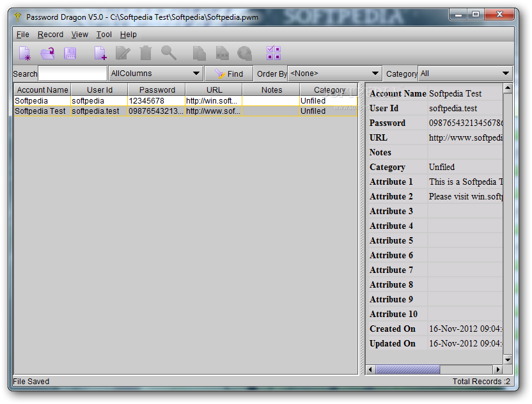This screenshot has width=532, height=404.
Task: Click the http://win.soft... URL cell
Action: pyautogui.click(x=214, y=101)
